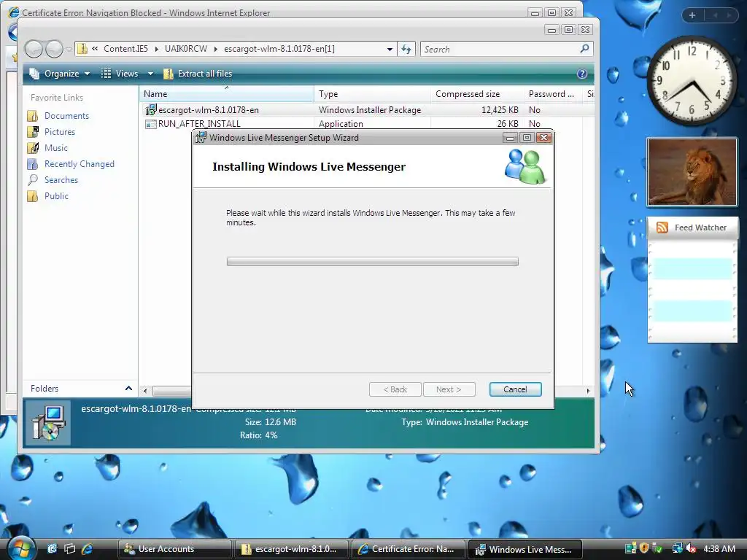
Task: Click the Explorer Back navigation arrow
Action: [34, 49]
